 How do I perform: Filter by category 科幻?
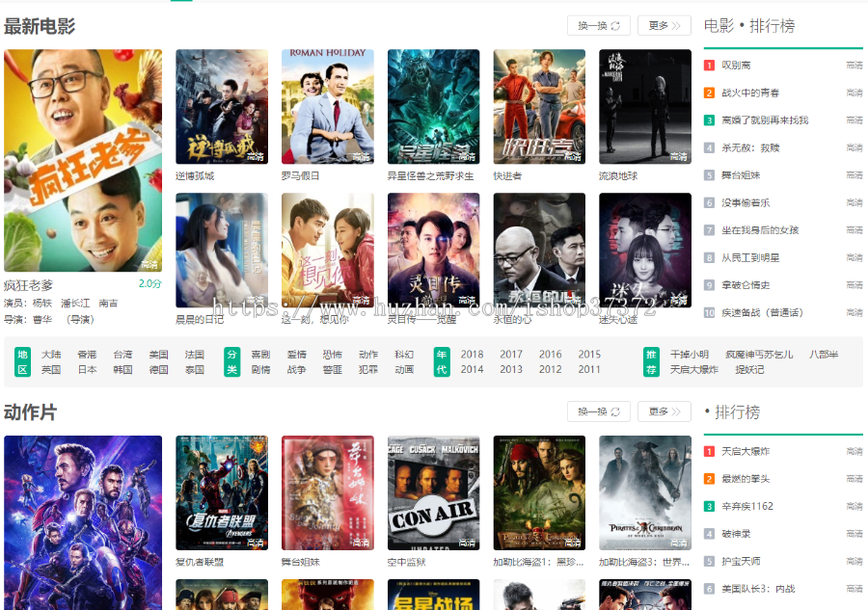pyautogui.click(x=404, y=355)
